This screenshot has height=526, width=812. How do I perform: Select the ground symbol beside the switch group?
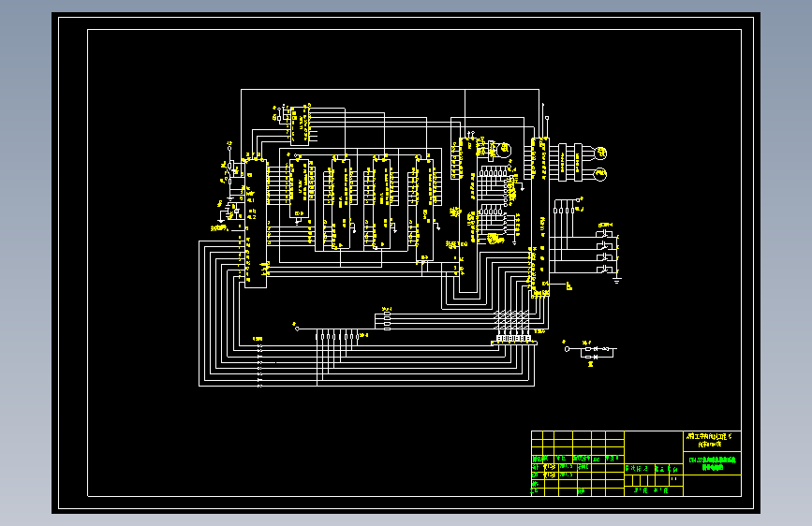617,281
